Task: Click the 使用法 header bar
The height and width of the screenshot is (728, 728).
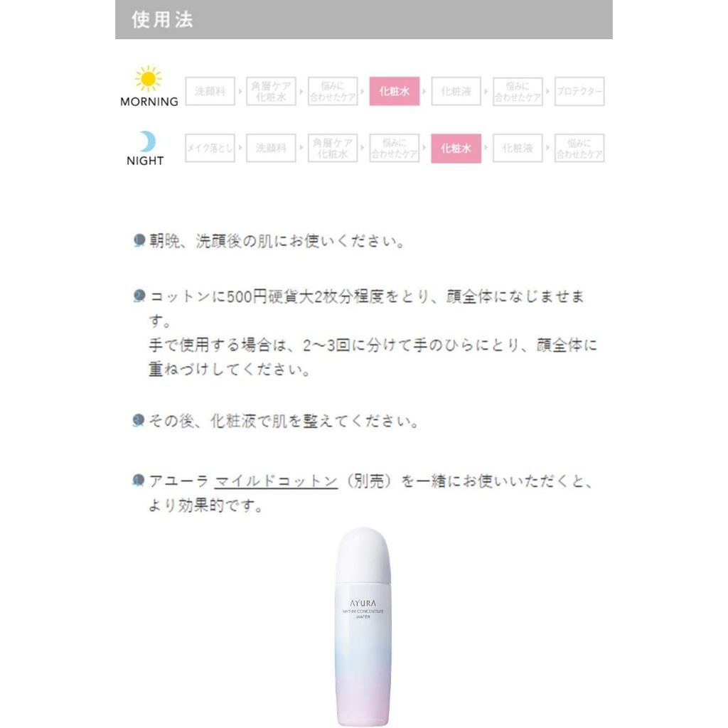Action: (x=363, y=19)
